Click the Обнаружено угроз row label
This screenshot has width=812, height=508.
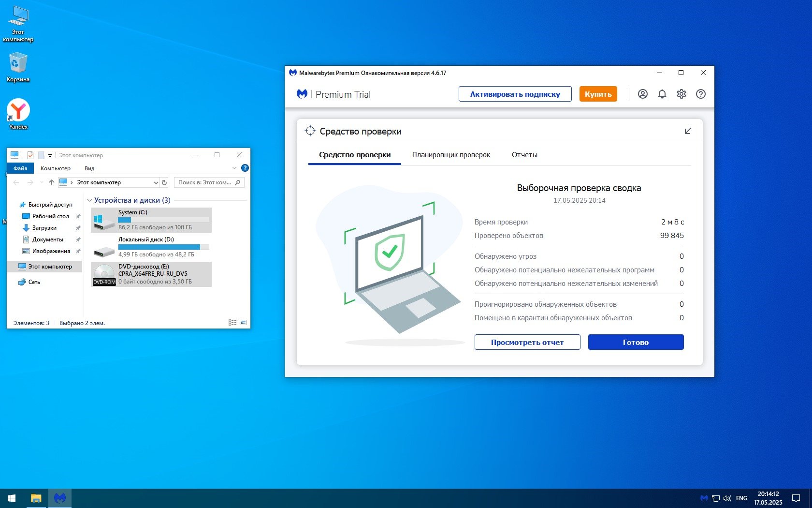(x=506, y=256)
